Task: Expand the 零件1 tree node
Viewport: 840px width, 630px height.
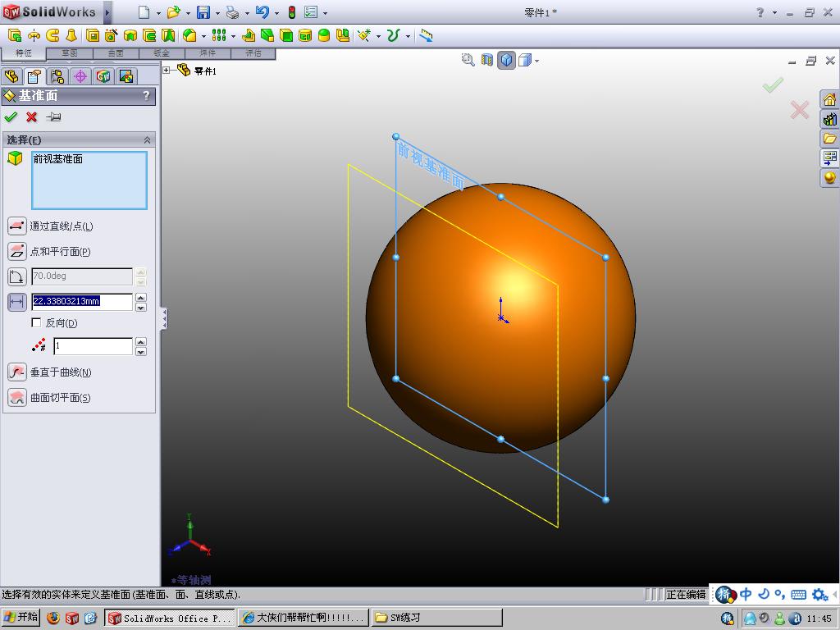Action: click(167, 70)
